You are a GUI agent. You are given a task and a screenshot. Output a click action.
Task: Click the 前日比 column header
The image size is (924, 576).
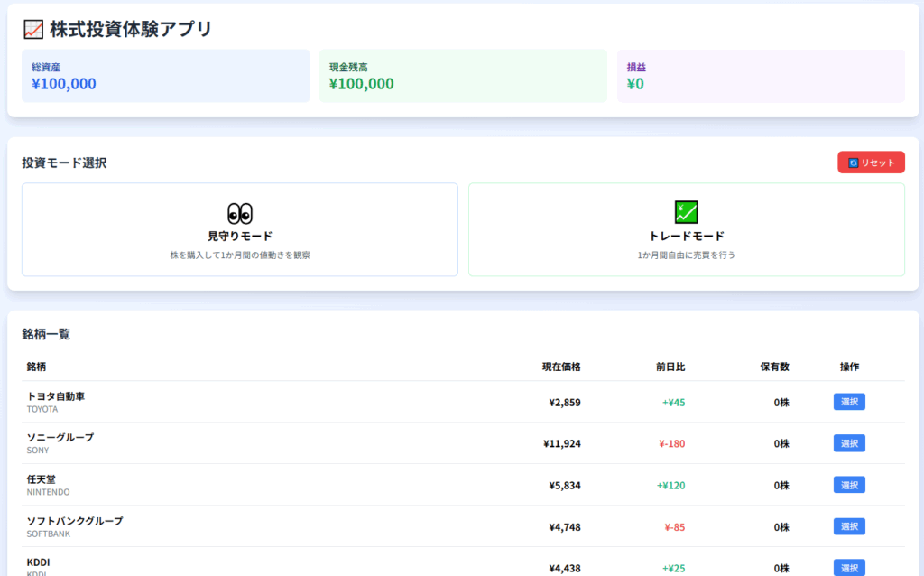[x=670, y=367]
